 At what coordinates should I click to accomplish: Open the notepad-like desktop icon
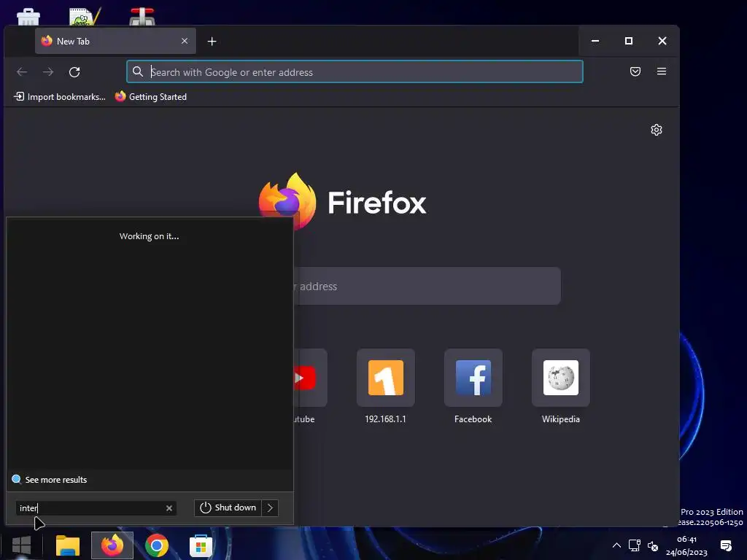point(85,17)
